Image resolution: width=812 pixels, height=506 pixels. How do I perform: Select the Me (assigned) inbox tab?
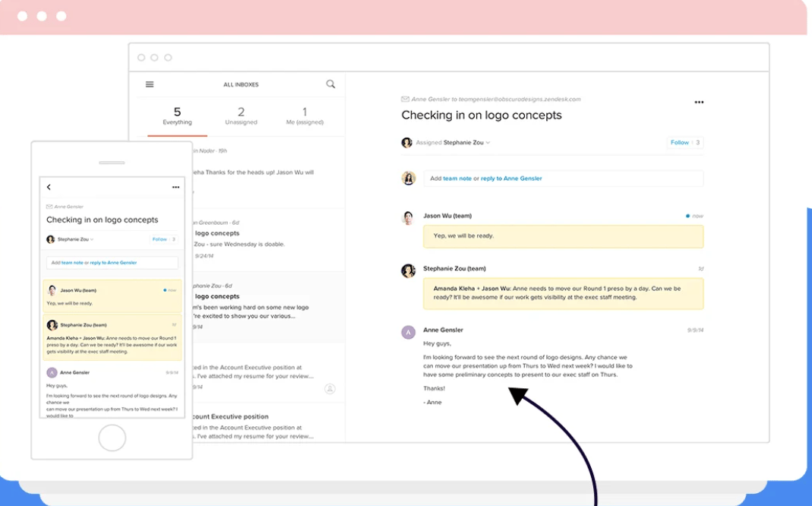coord(305,116)
